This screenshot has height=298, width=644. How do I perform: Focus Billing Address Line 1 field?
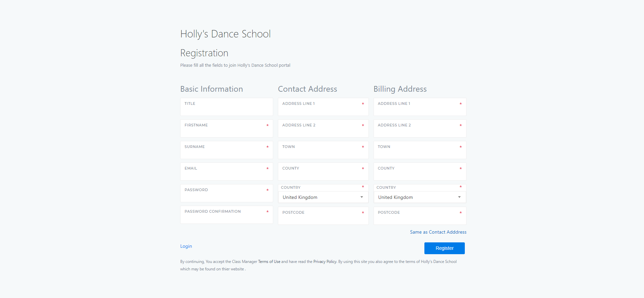coord(420,107)
